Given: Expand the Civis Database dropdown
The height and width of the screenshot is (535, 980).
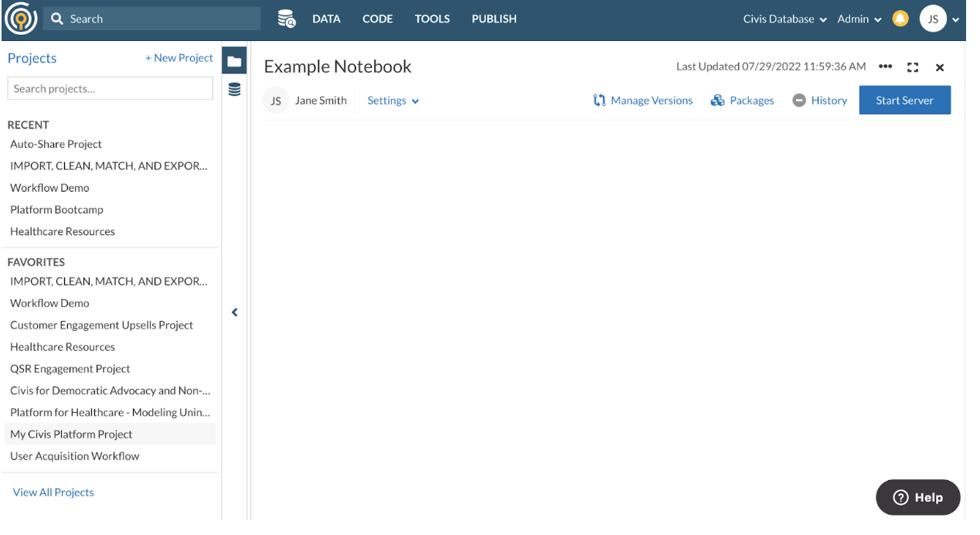Looking at the screenshot, I should [x=784, y=19].
